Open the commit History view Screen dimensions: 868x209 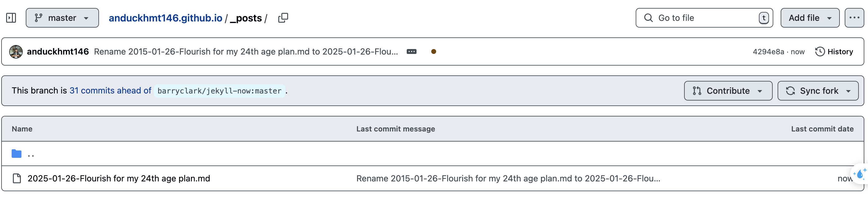pos(834,51)
